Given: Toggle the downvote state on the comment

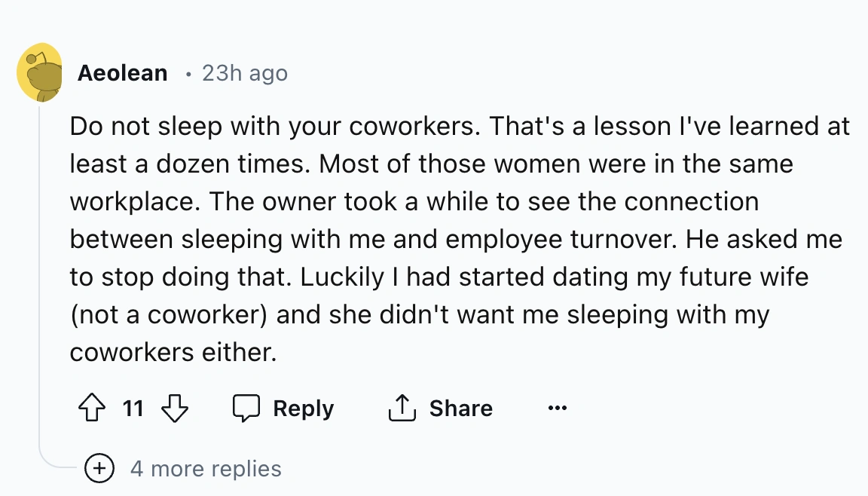Looking at the screenshot, I should (x=174, y=408).
